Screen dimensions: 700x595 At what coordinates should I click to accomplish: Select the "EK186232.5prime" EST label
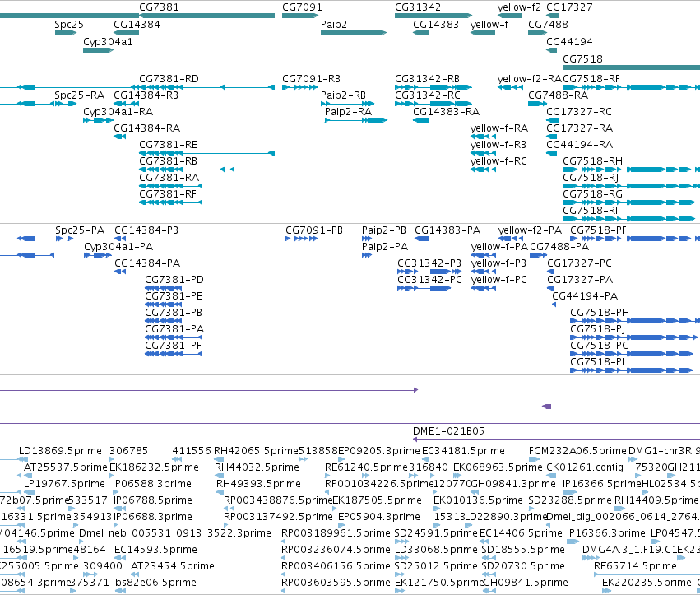click(x=154, y=467)
